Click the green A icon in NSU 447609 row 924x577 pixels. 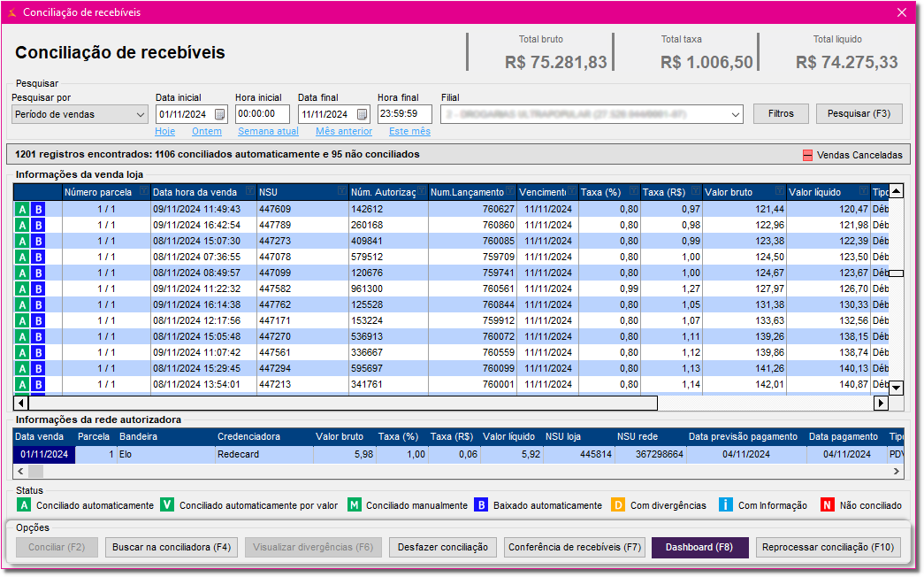[x=22, y=210]
